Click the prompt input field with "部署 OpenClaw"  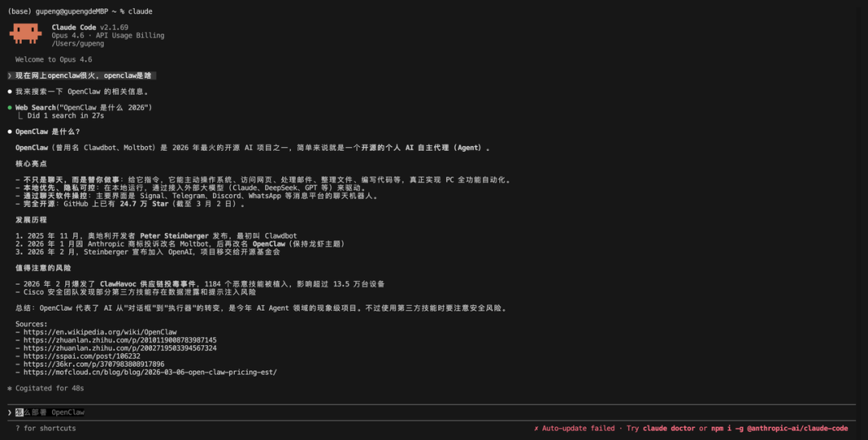click(432, 413)
